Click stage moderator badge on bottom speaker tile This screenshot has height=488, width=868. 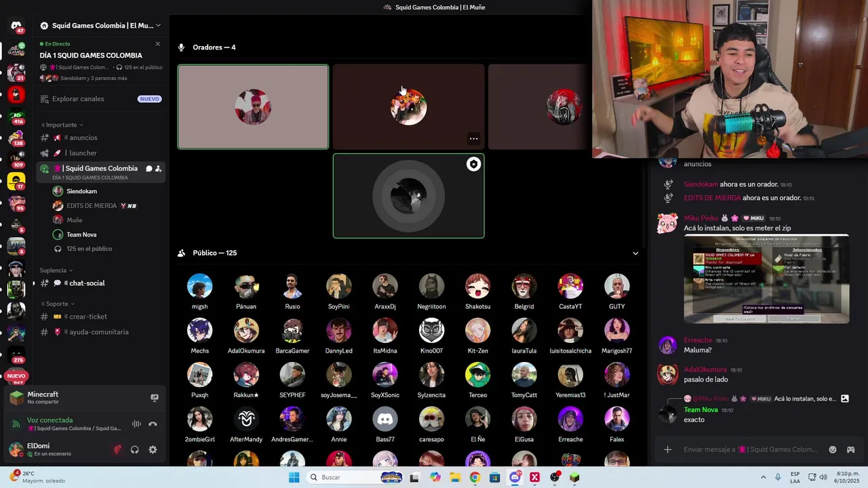point(473,164)
